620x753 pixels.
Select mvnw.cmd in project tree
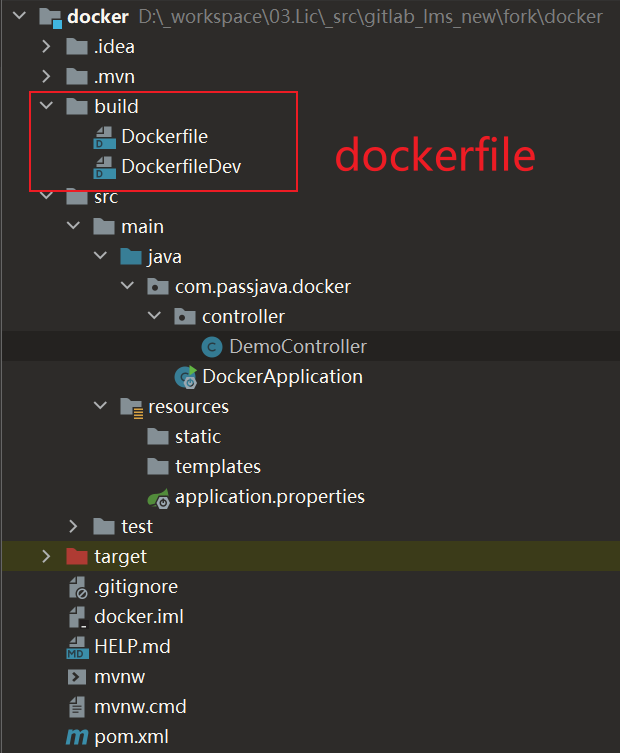(140, 707)
